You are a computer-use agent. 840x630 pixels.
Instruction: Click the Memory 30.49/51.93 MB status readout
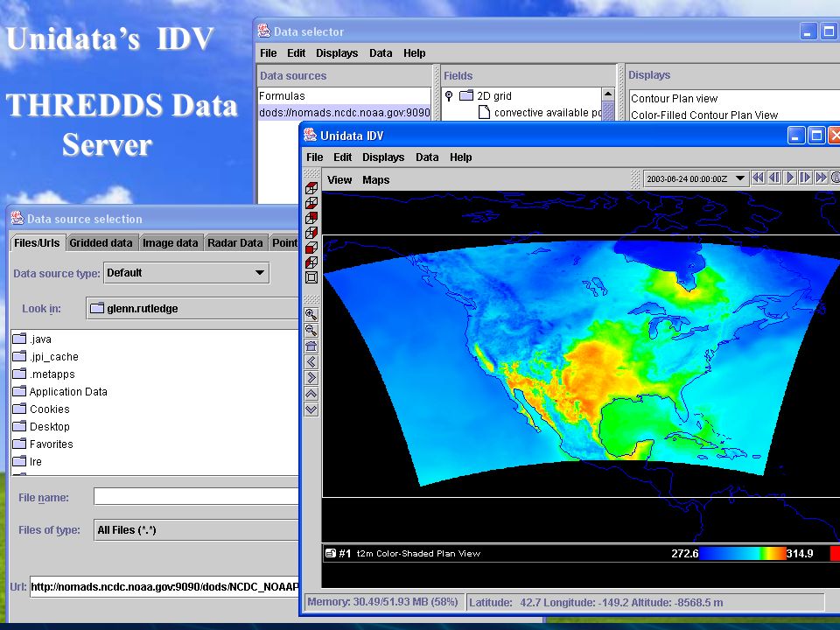tap(383, 602)
